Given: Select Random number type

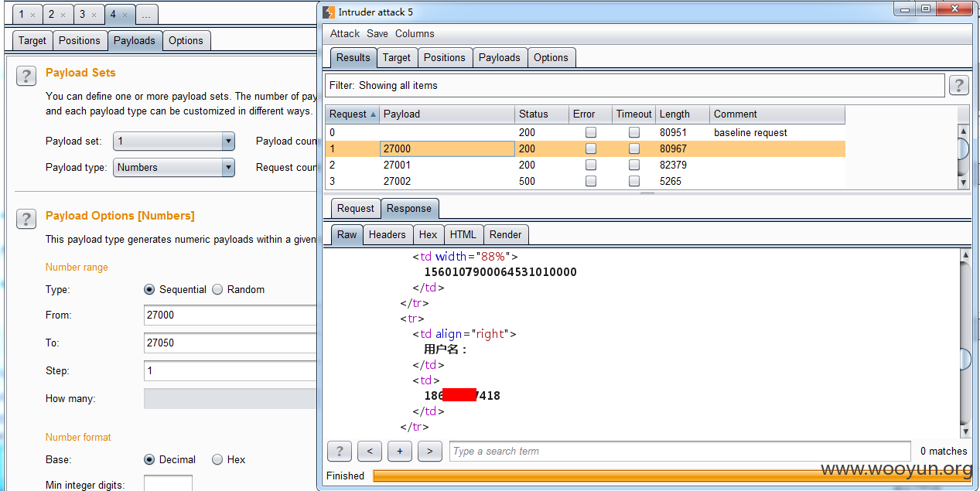Looking at the screenshot, I should (217, 289).
